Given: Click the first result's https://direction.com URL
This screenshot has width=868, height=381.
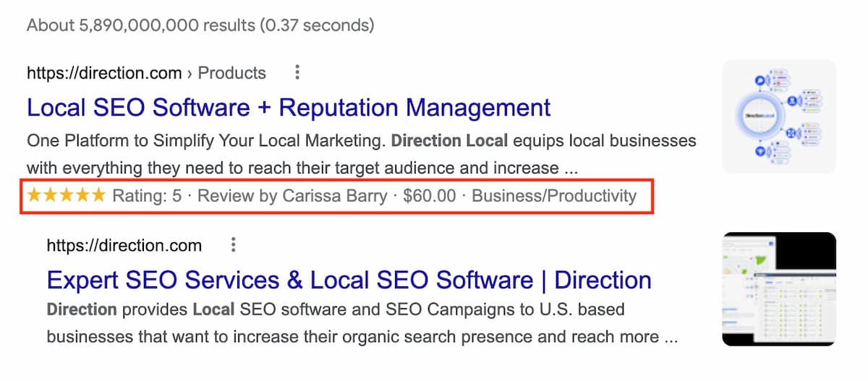Looking at the screenshot, I should click(x=104, y=73).
